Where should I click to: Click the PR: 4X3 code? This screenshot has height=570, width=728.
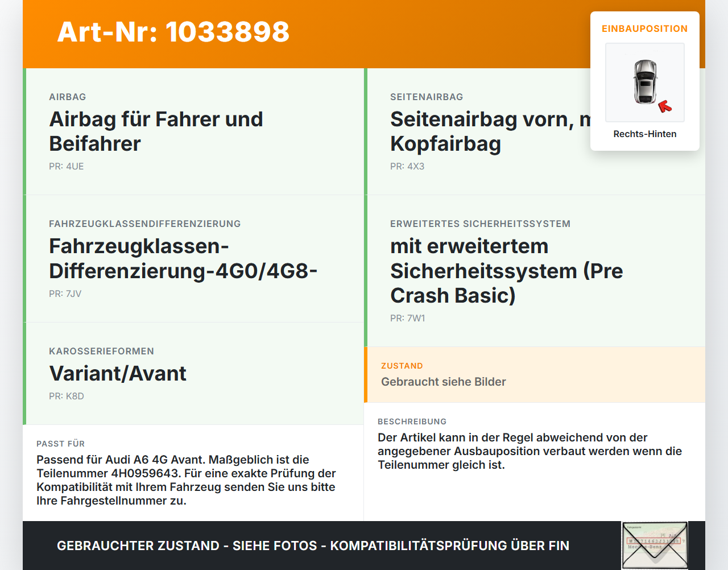407,166
